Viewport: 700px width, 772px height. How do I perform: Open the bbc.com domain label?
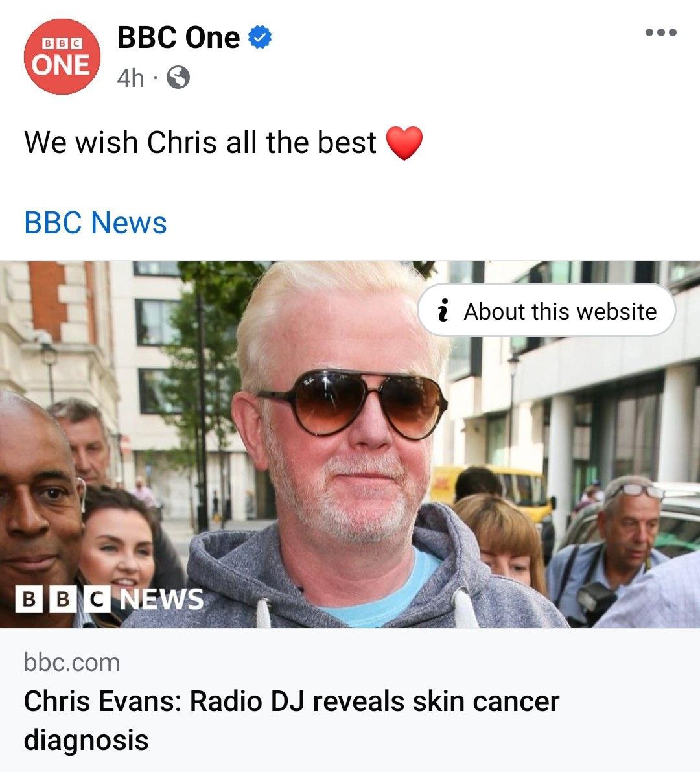(x=72, y=662)
